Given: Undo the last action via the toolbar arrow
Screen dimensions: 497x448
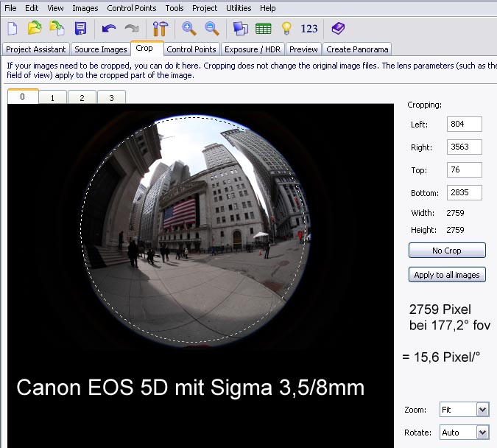Looking at the screenshot, I should point(109,29).
